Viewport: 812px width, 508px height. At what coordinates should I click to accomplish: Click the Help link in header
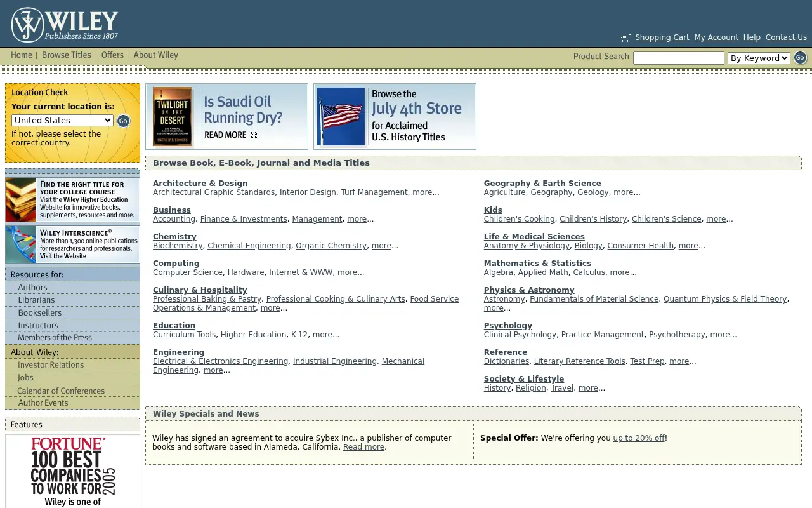(752, 37)
